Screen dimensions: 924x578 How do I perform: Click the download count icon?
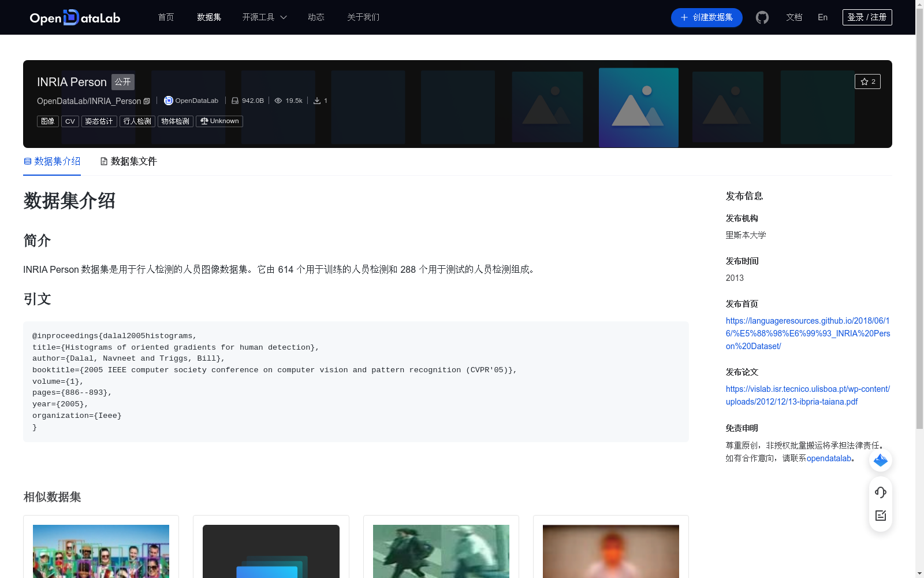pyautogui.click(x=317, y=101)
